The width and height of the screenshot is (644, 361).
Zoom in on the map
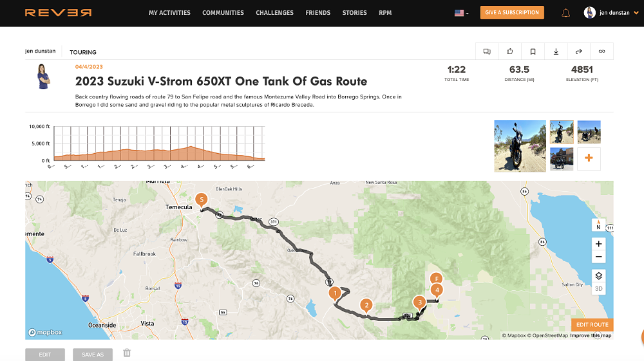598,244
